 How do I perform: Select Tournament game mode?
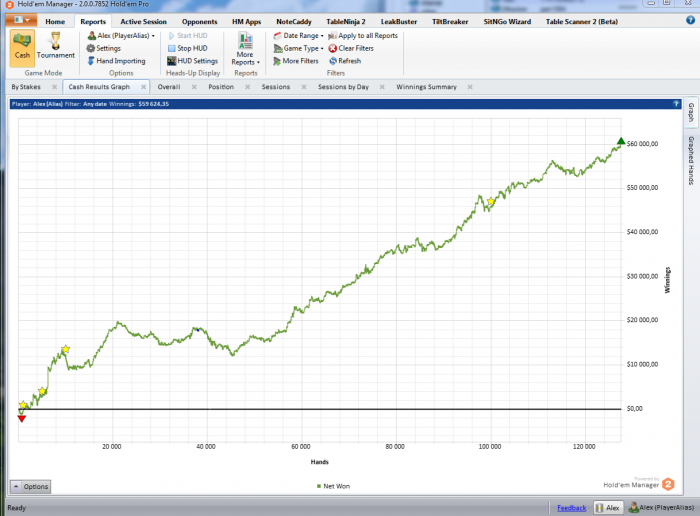[x=55, y=48]
